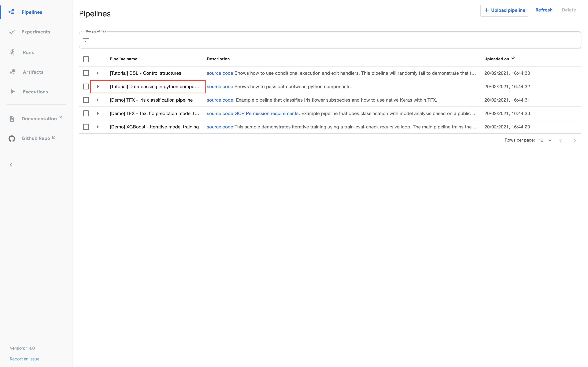Viewport: 588px width, 367px height.
Task: Click the Experiments icon in sidebar
Action: click(x=12, y=32)
